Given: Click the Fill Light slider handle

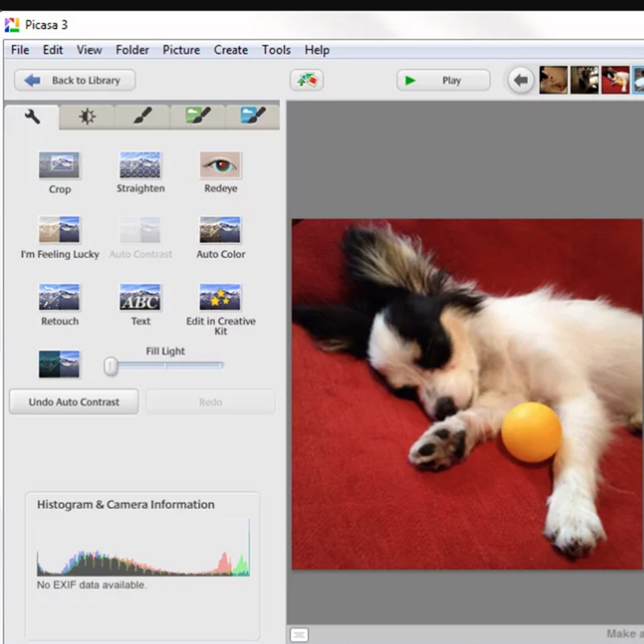Looking at the screenshot, I should pyautogui.click(x=111, y=367).
